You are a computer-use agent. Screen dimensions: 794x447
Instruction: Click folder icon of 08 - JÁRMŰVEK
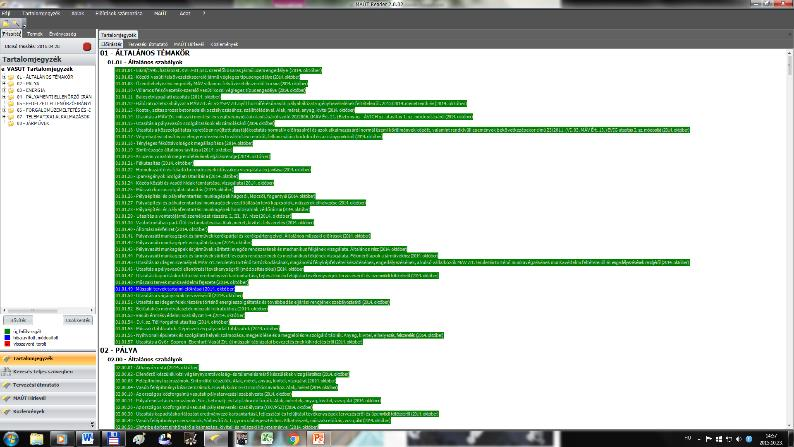[11, 123]
